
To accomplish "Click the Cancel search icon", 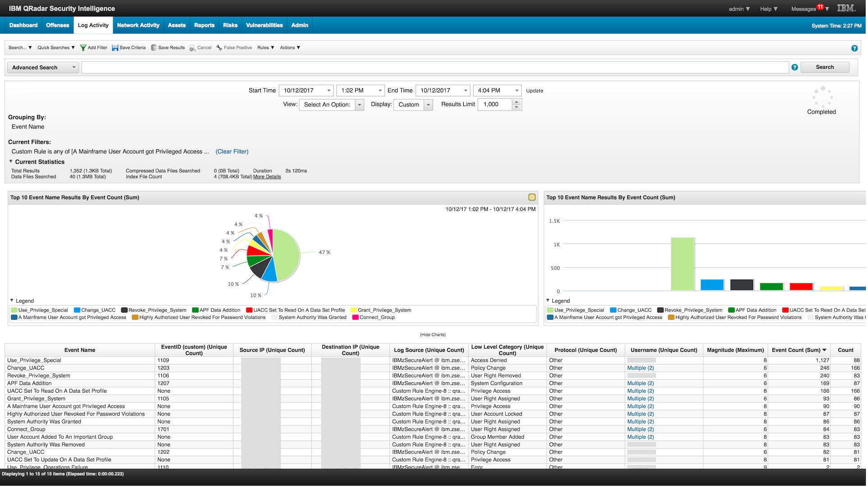I will (193, 48).
